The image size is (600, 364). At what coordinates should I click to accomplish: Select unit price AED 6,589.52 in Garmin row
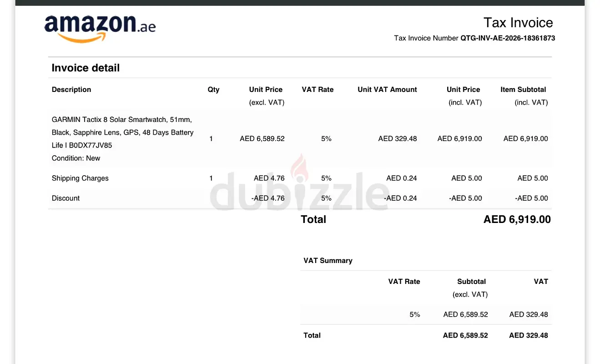pyautogui.click(x=262, y=139)
